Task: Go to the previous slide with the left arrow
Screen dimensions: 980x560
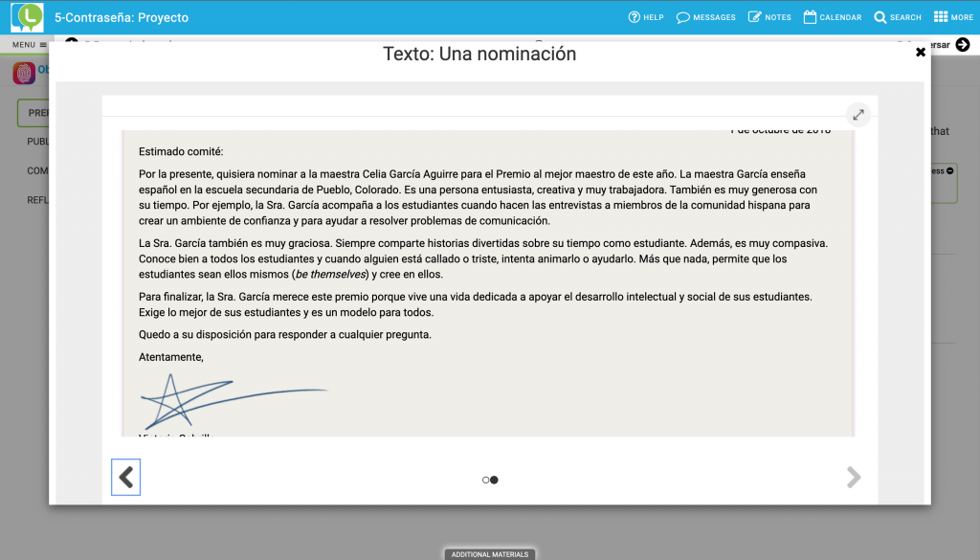Action: click(125, 478)
